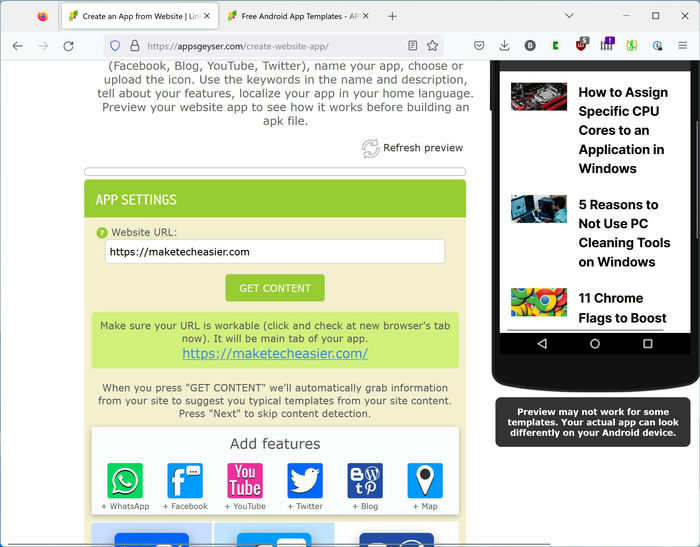This screenshot has width=700, height=547.
Task: Click the blue circular extension icon
Action: click(x=657, y=46)
